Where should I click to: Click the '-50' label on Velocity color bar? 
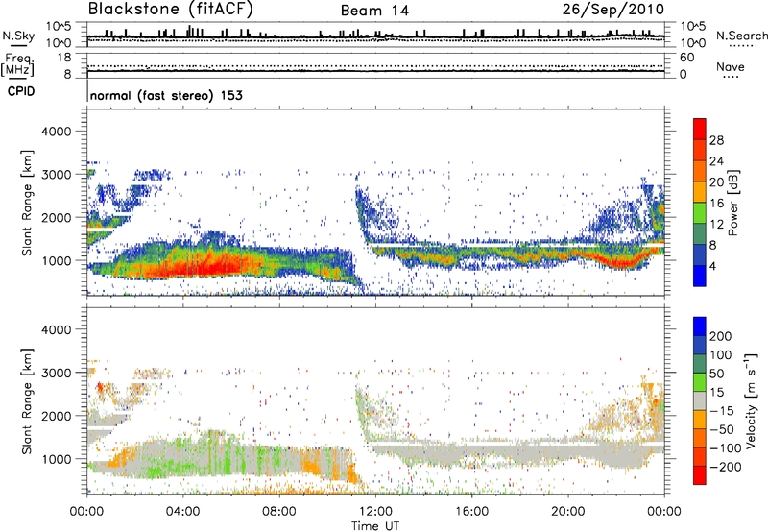click(721, 430)
